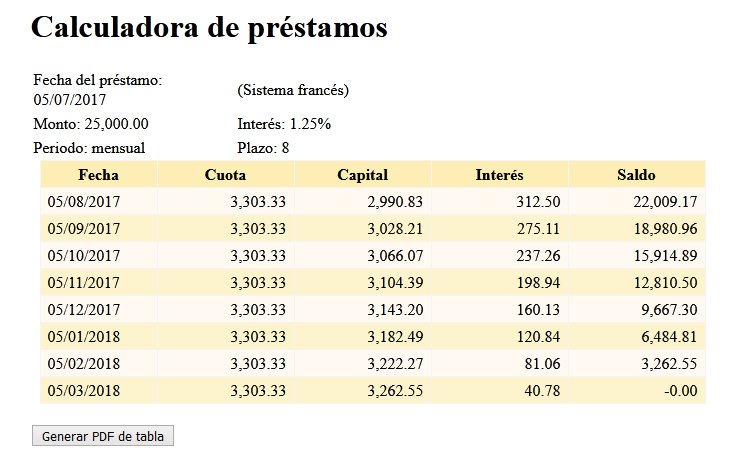The image size is (737, 462).
Task: Click the Plazo: 8 text
Action: [x=263, y=148]
